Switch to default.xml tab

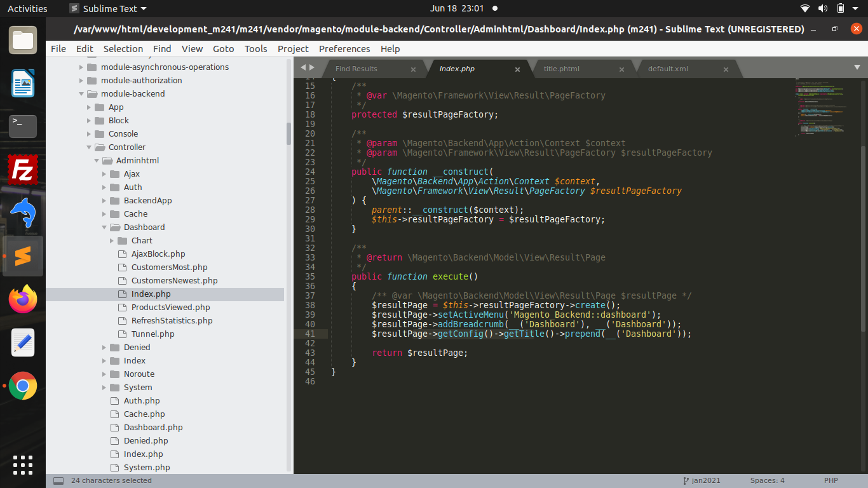[668, 69]
